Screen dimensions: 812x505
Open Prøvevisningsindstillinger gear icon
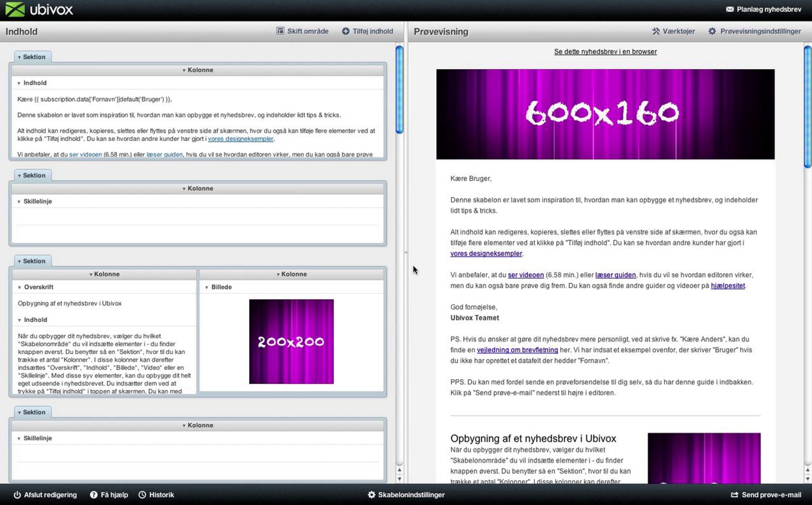[712, 31]
